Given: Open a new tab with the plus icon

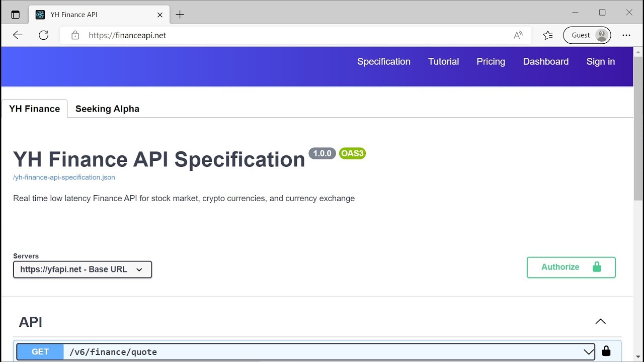Looking at the screenshot, I should [x=180, y=15].
